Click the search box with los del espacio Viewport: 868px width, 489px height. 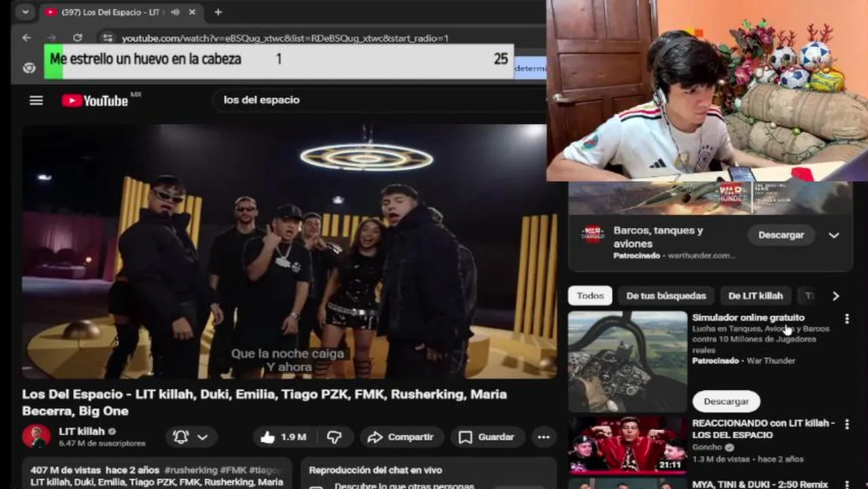380,100
